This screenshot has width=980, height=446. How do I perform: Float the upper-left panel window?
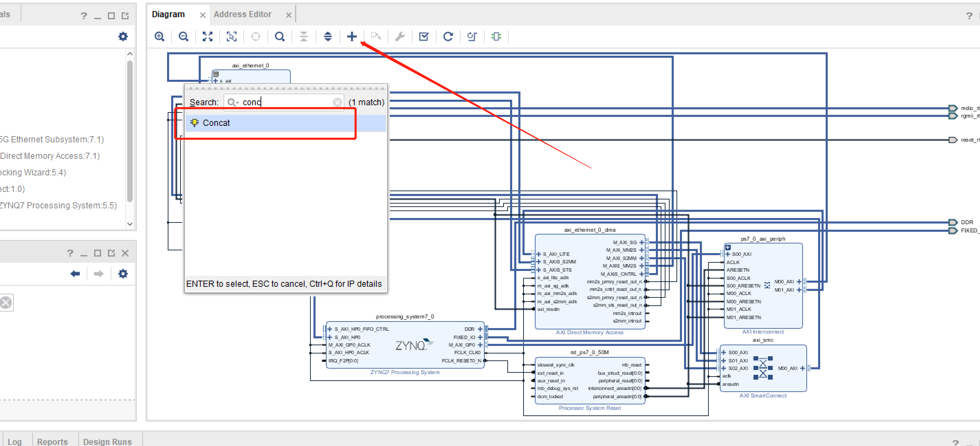click(125, 15)
